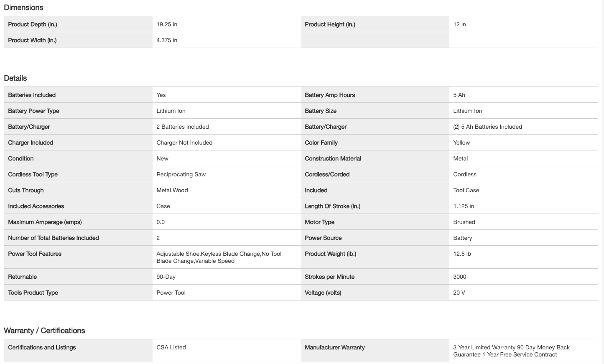Viewport: 604px width, 364px height.
Task: Click the Manufacturer Warranty description text
Action: 511,351
